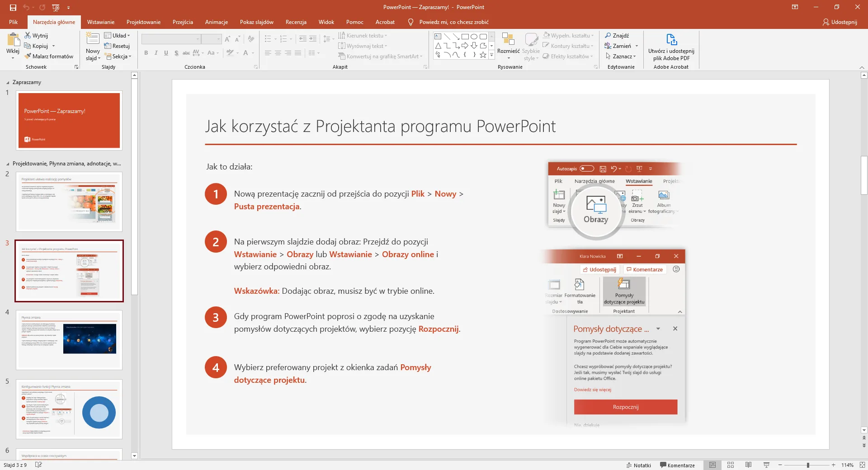Insert a new slide using the Nowy slajd icon
Screen dimensions: 868x470
[93, 39]
